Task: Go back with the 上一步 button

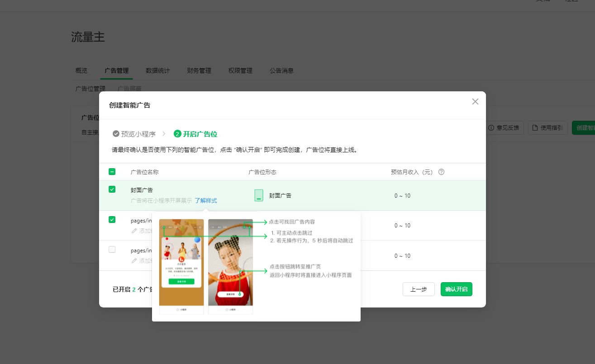Action: [419, 289]
